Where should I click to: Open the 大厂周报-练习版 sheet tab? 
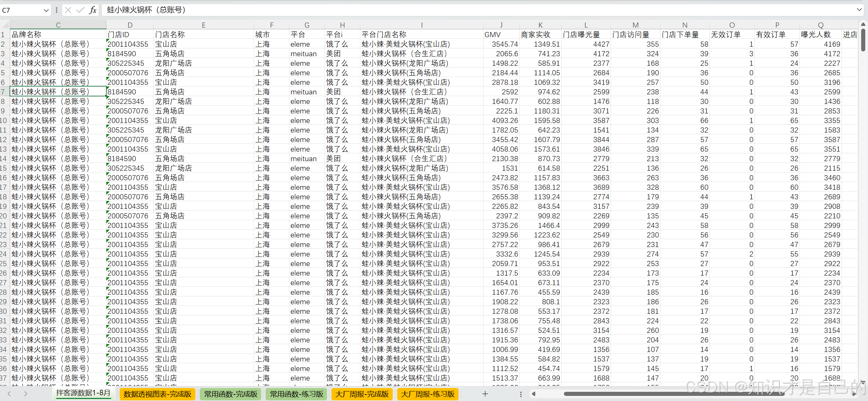(428, 394)
